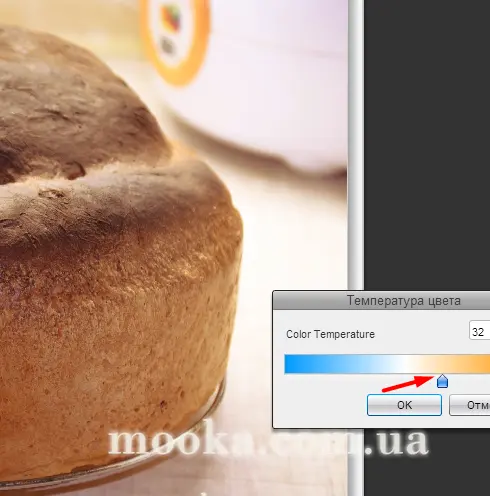Click the blue Color Temperature slider handle
The image size is (490, 496).
coord(442,381)
